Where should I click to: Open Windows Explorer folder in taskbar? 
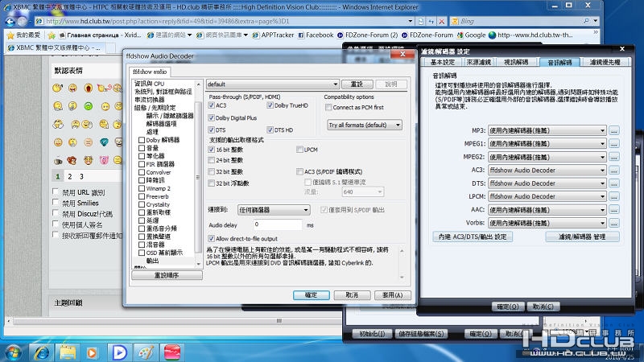[x=68, y=352]
